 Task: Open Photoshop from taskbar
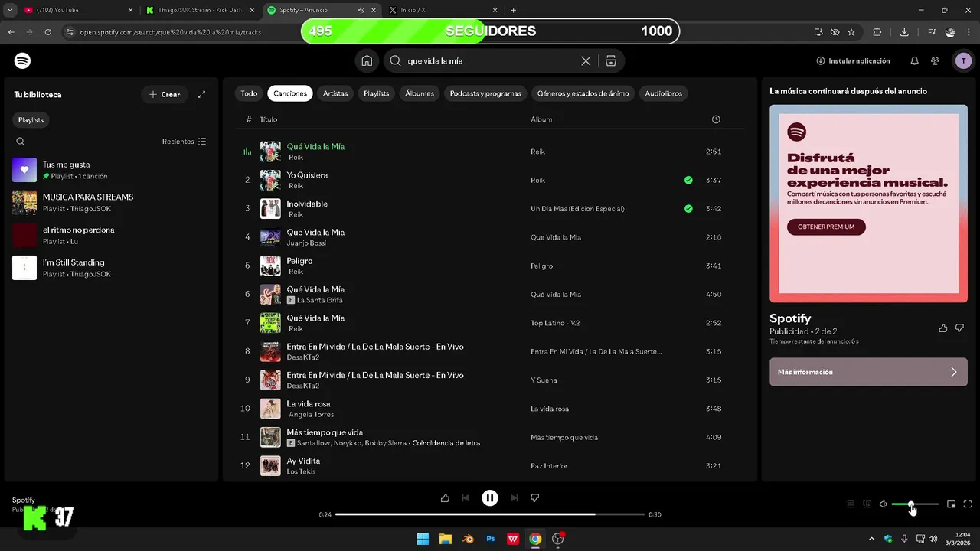coord(491,539)
